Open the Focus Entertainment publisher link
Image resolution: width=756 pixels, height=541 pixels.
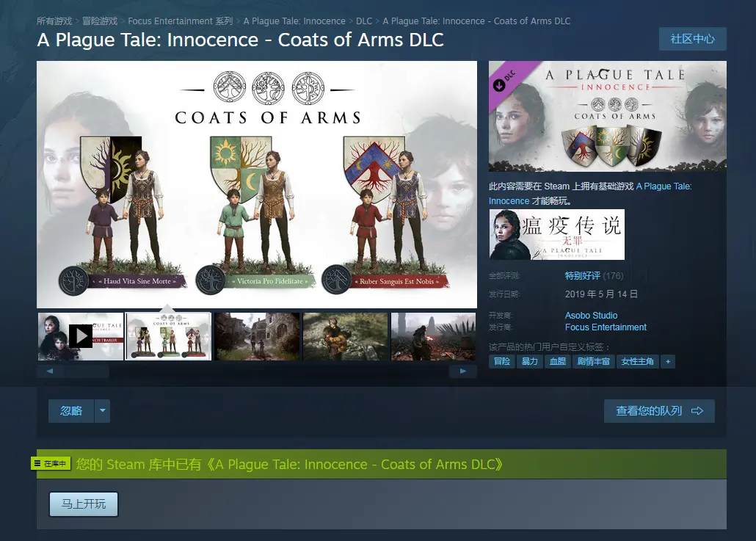pos(606,327)
